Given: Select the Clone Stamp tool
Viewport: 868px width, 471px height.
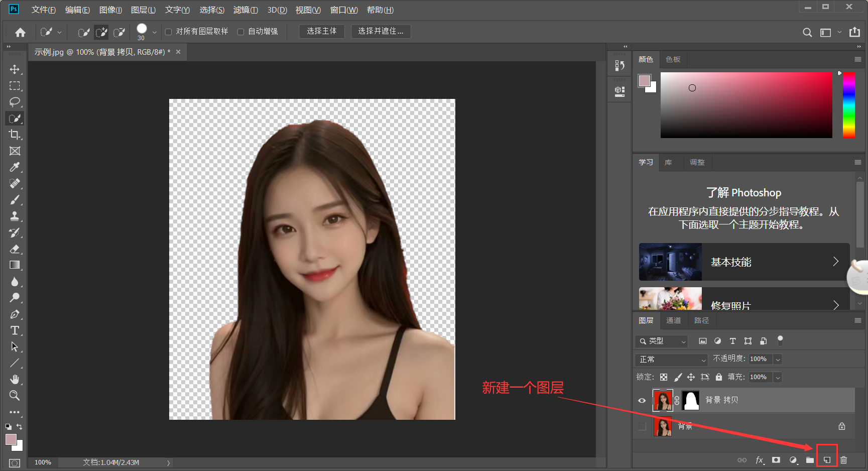Looking at the screenshot, I should point(15,216).
